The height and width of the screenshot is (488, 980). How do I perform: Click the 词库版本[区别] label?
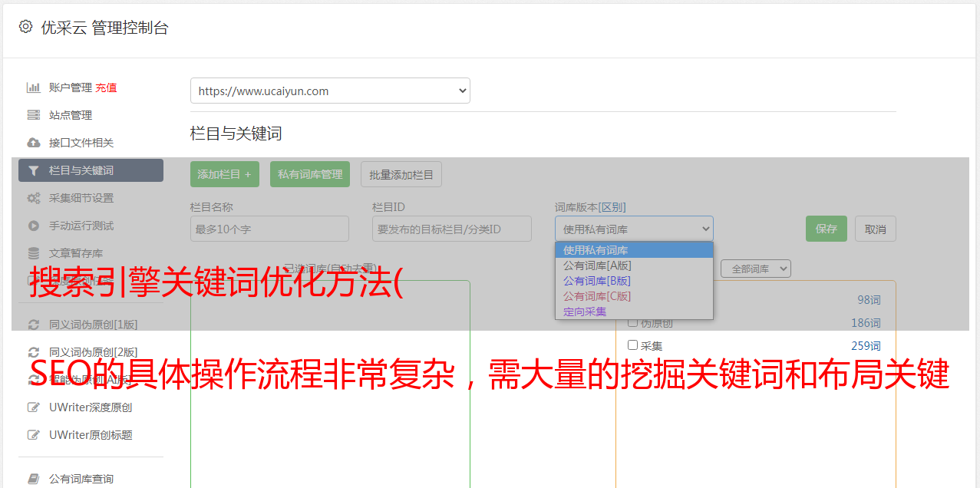click(590, 207)
